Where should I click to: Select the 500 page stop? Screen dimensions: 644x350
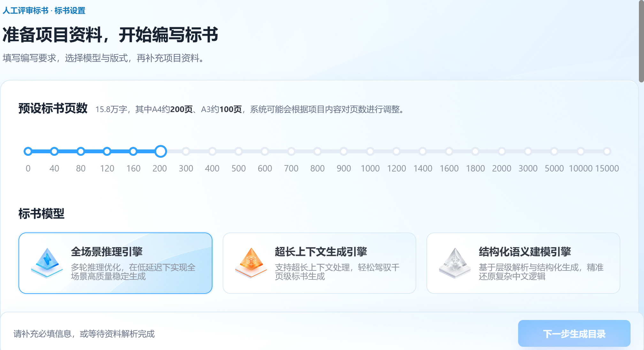click(239, 151)
